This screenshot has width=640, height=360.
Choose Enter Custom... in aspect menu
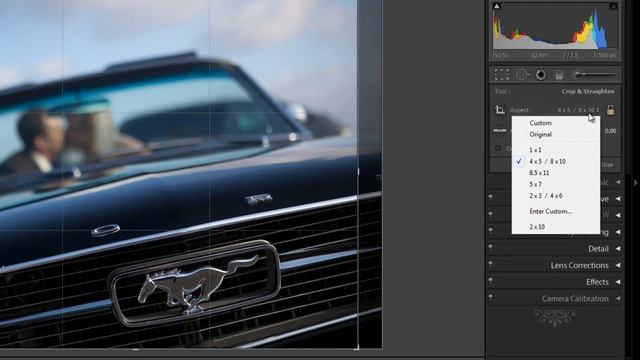click(556, 211)
